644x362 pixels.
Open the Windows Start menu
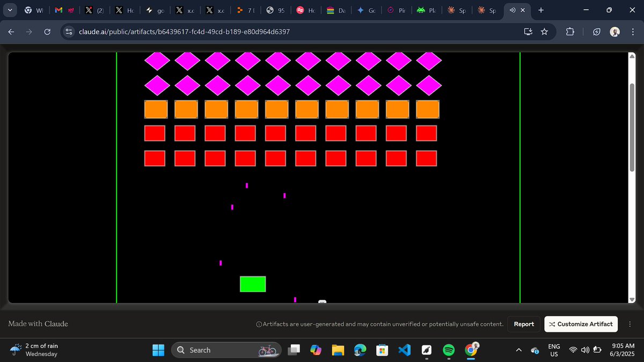point(158,350)
